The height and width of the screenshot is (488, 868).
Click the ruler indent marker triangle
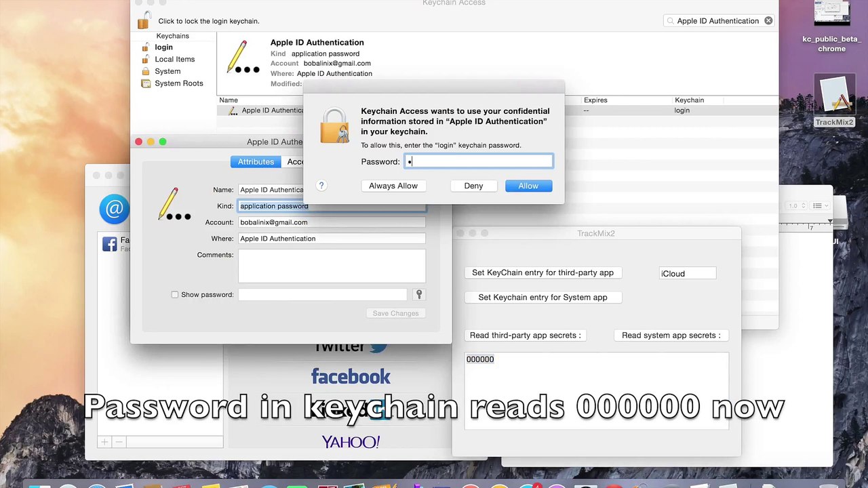(x=830, y=222)
